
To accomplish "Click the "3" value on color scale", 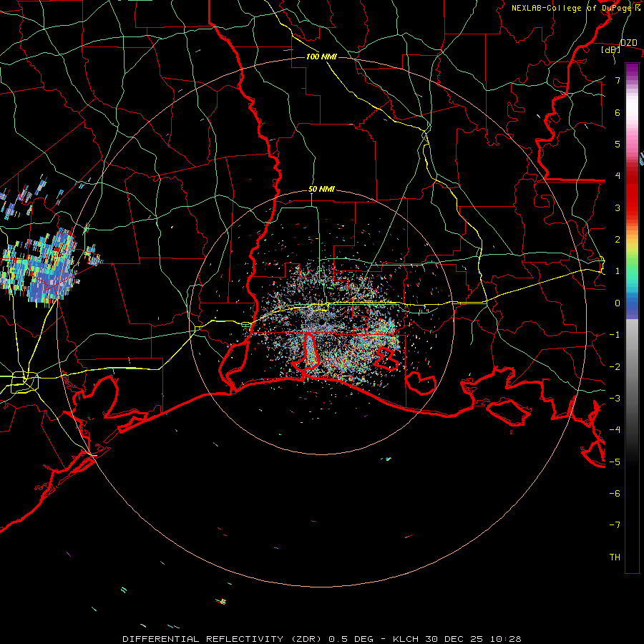I will coord(618,208).
